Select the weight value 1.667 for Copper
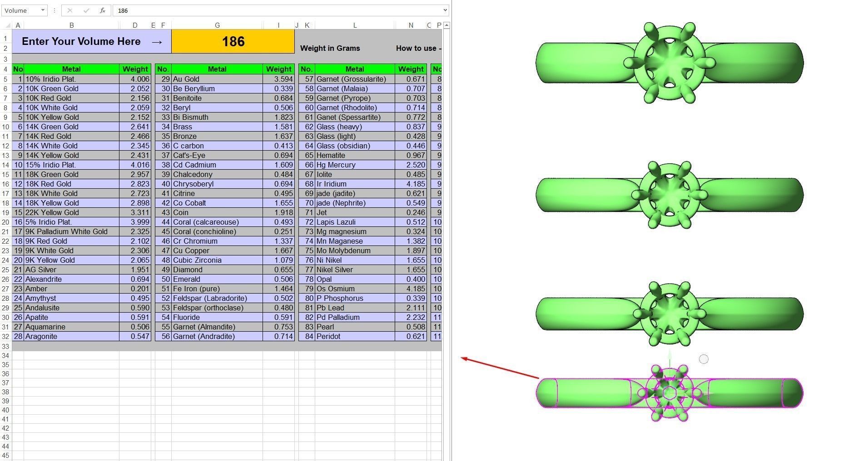The width and height of the screenshot is (868, 461). point(278,250)
